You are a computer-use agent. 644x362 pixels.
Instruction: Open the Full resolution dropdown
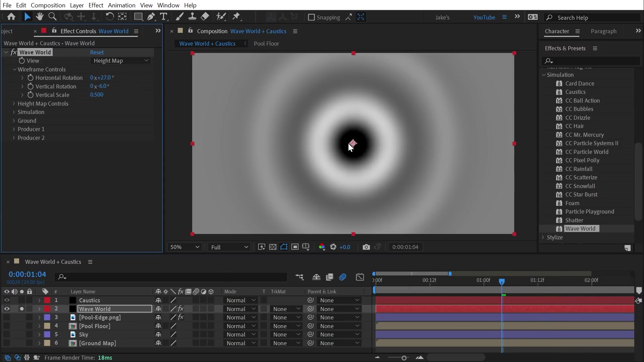point(229,247)
